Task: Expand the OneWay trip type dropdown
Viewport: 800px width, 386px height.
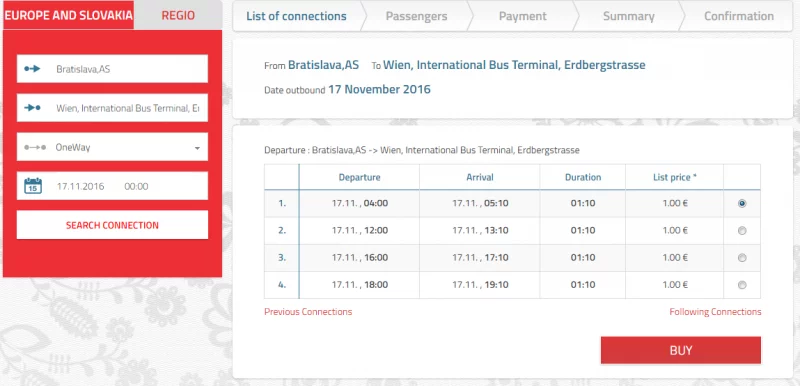Action: tap(112, 147)
